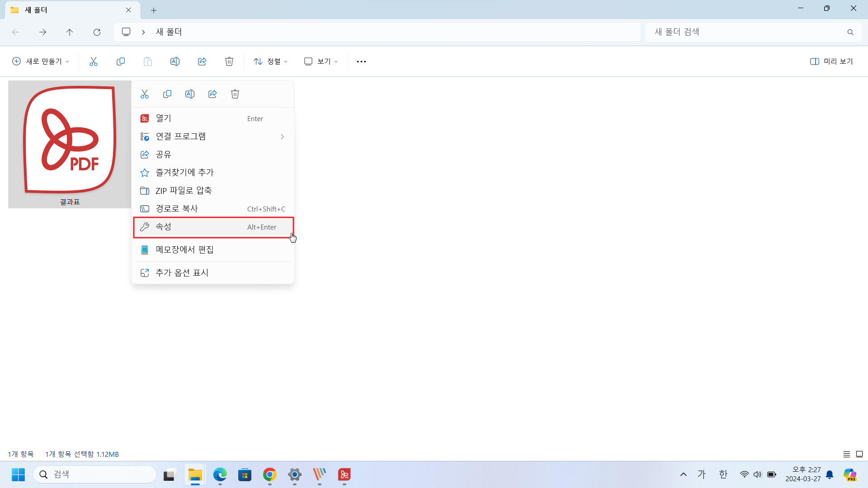Expand the 연결 프로그램 submenu
The width and height of the screenshot is (868, 488).
pos(213,136)
